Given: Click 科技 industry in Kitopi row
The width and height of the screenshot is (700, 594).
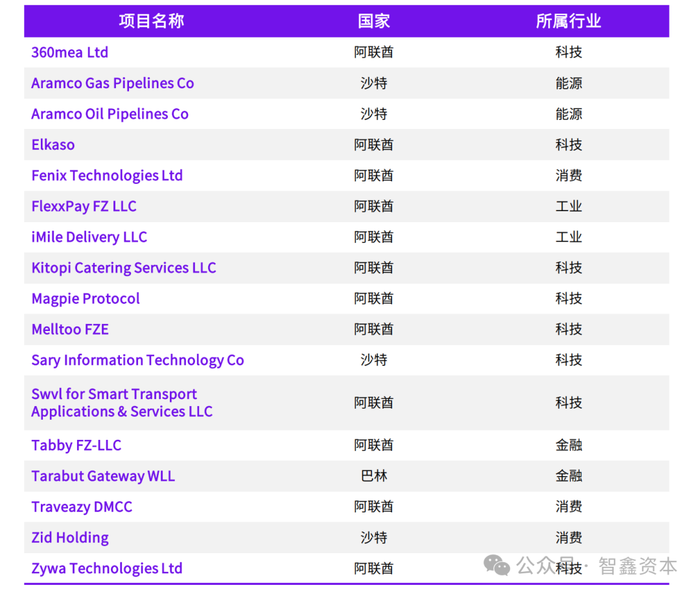Looking at the screenshot, I should [x=569, y=268].
